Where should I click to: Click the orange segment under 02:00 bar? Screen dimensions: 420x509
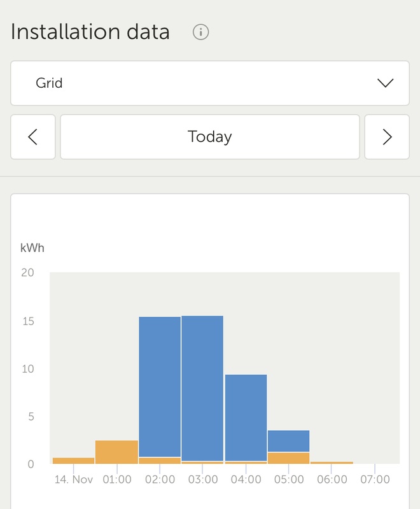click(x=160, y=460)
